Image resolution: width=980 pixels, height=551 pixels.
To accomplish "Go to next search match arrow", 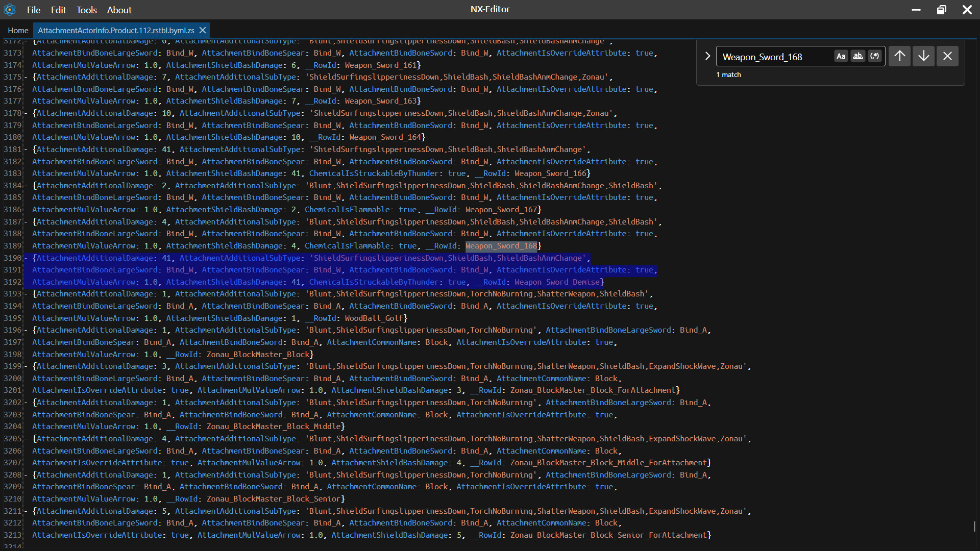I will pos(923,56).
